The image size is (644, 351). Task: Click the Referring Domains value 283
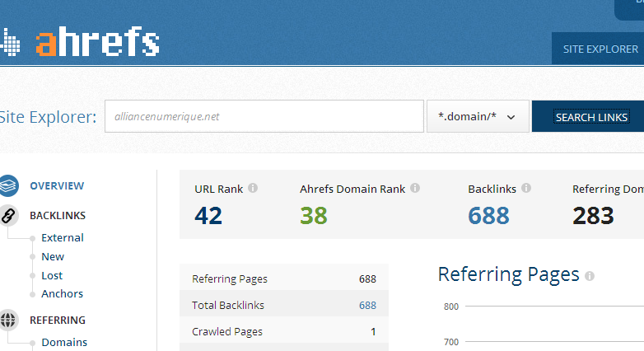pos(593,215)
